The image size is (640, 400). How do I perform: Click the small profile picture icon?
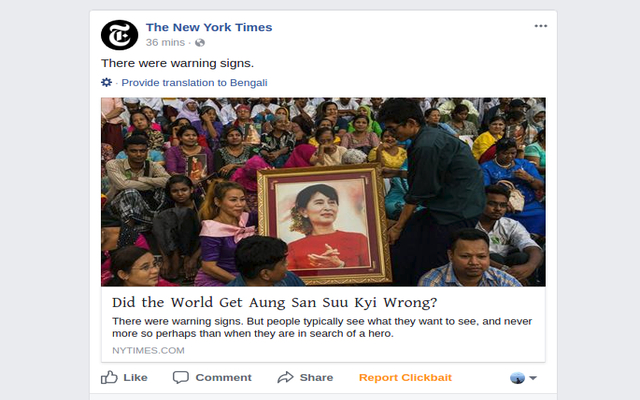pos(517,378)
